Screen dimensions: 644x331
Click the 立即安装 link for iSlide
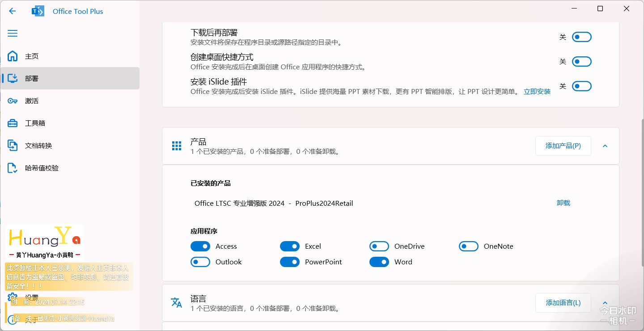537,92
